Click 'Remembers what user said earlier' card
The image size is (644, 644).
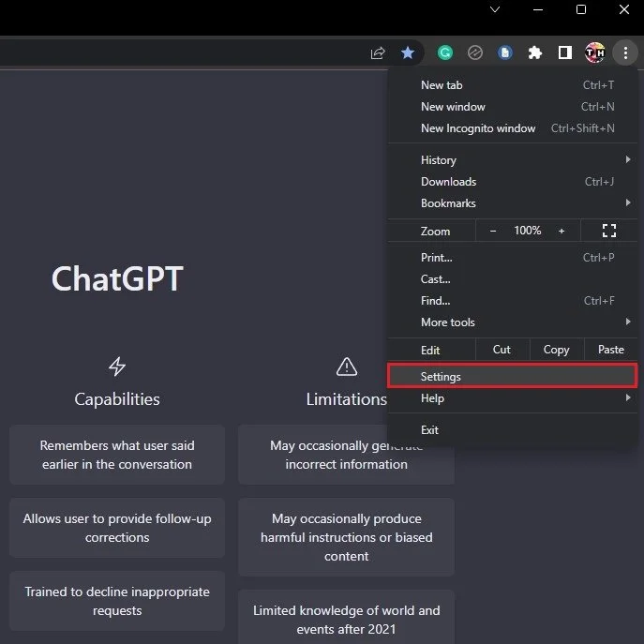click(x=117, y=455)
